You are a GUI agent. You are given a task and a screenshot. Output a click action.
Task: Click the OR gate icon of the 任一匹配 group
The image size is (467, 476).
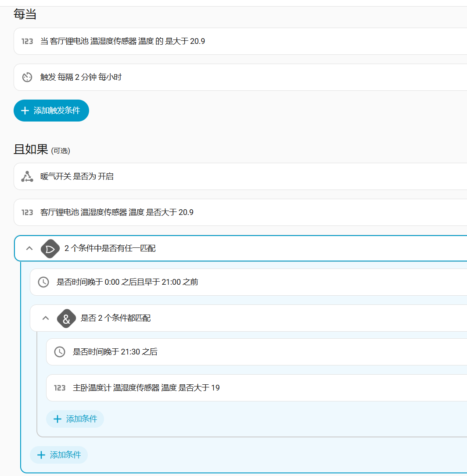pos(50,249)
